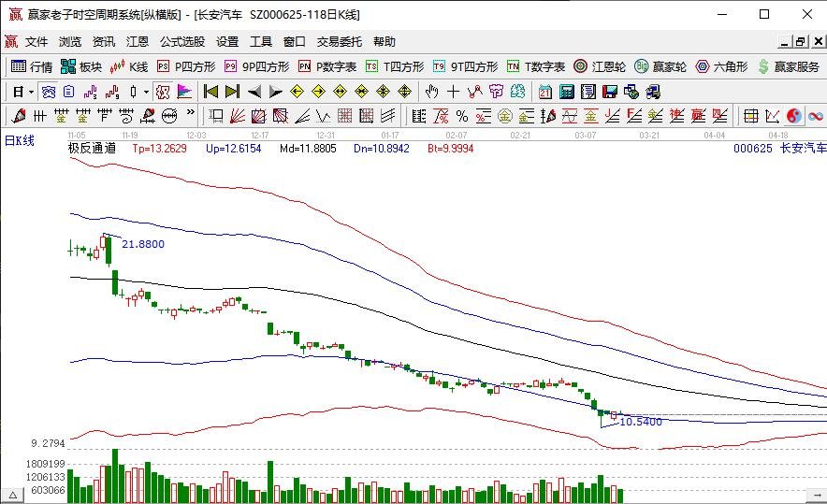Viewport: 827px width, 504px height.
Task: Click yellow diamond right-arrow icon
Action: (x=319, y=93)
